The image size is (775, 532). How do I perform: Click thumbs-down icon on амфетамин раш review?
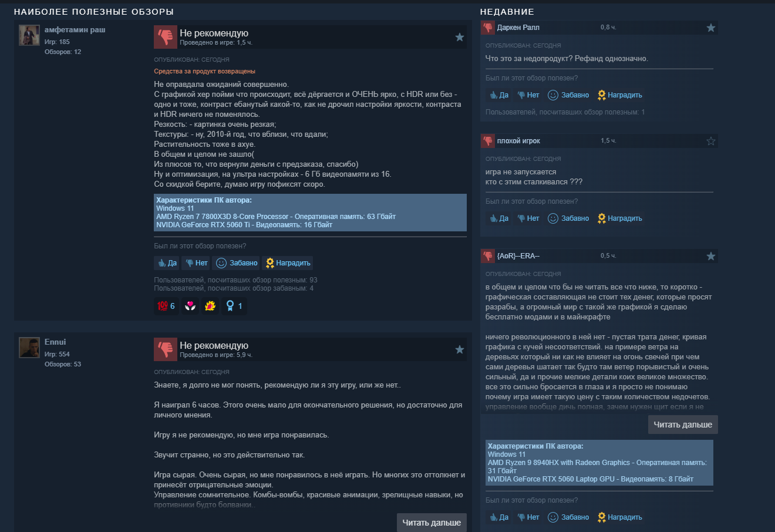click(166, 37)
